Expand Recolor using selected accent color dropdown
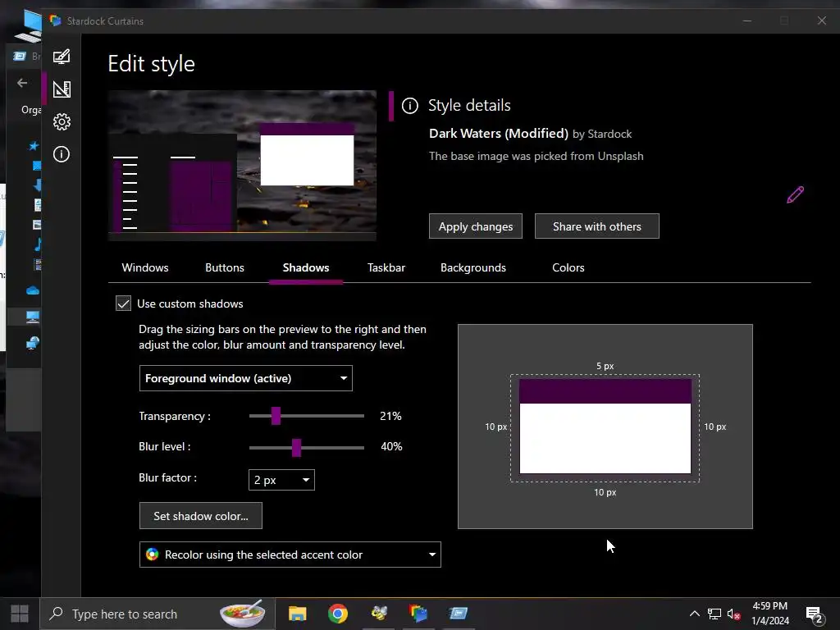Image resolution: width=840 pixels, height=630 pixels. tap(290, 555)
